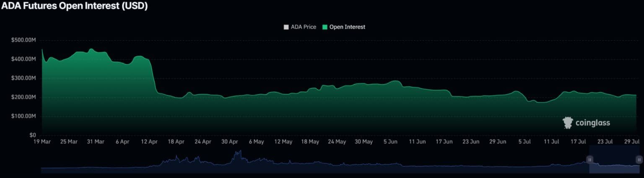Click the coinglass logo icon watermark
644x178 pixels.
567,123
